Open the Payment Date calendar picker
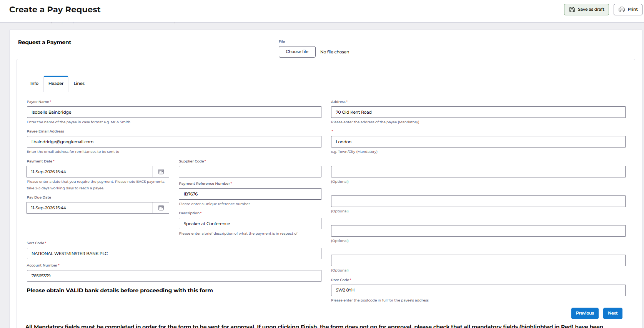The width and height of the screenshot is (644, 328). coord(161,172)
